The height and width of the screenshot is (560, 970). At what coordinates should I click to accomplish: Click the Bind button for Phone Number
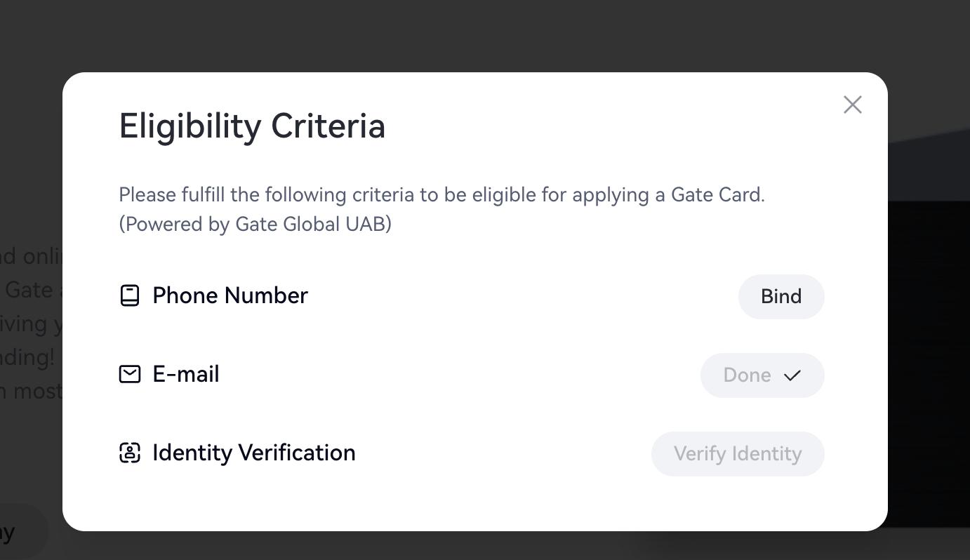click(780, 296)
